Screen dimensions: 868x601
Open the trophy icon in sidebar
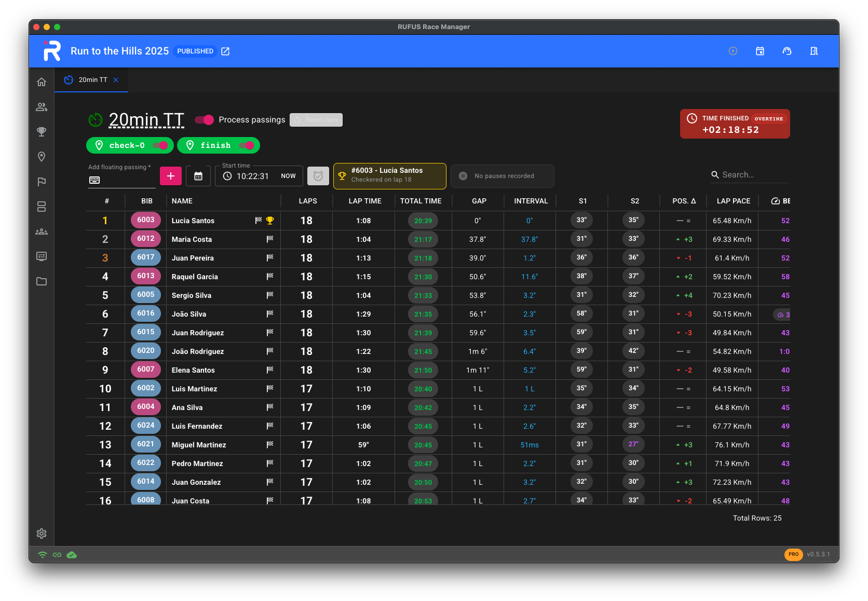pos(42,132)
